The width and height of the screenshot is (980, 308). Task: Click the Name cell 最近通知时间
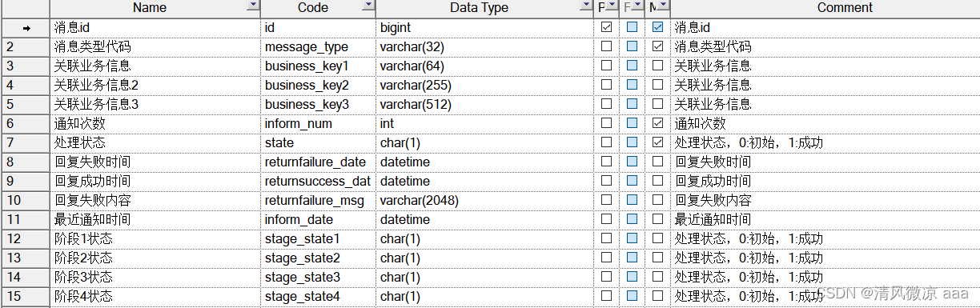click(x=155, y=219)
